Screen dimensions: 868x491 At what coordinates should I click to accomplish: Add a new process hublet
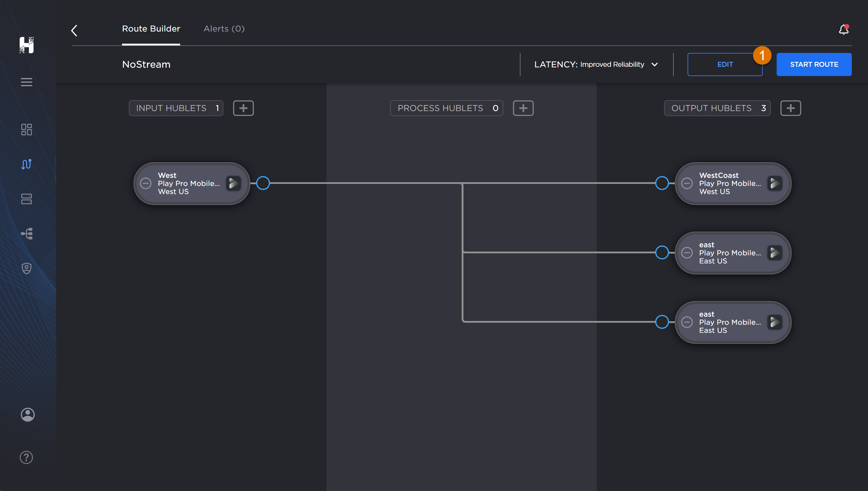[523, 108]
